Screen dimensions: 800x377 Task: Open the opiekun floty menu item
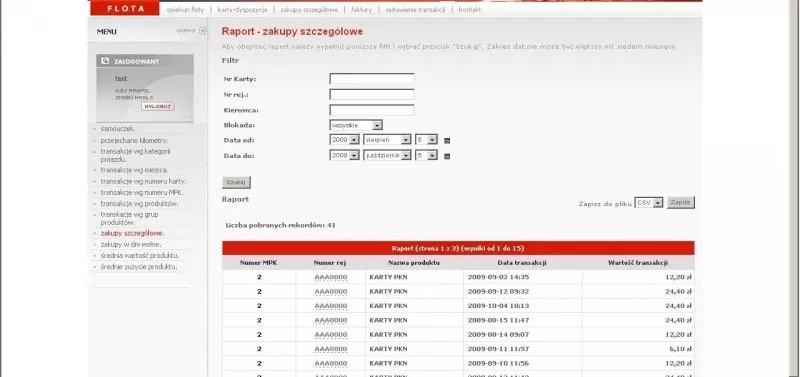tap(185, 10)
